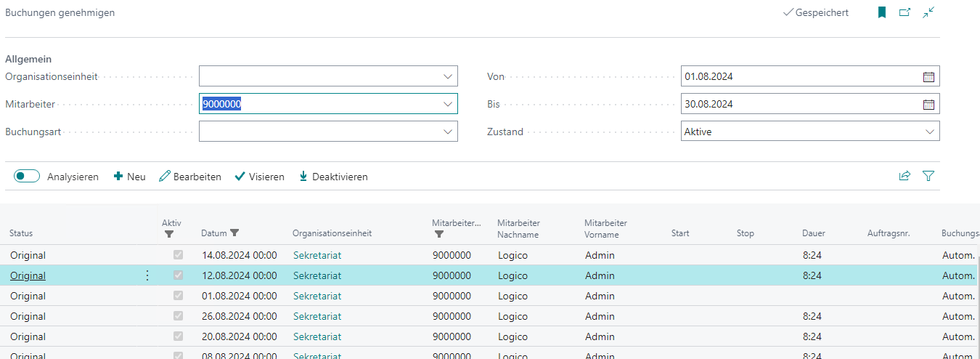Viewport: 980px width, 359px height.
Task: Click Neu to create booking
Action: 129,177
